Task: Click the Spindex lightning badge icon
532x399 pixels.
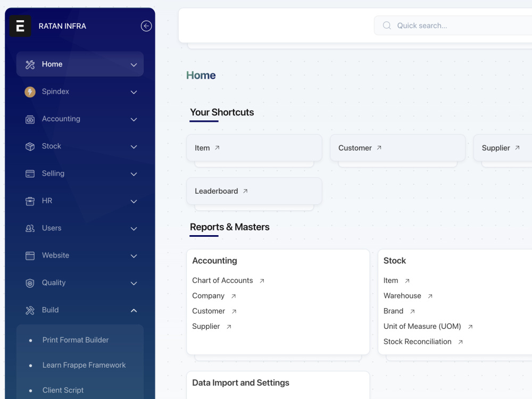Action: pyautogui.click(x=30, y=92)
